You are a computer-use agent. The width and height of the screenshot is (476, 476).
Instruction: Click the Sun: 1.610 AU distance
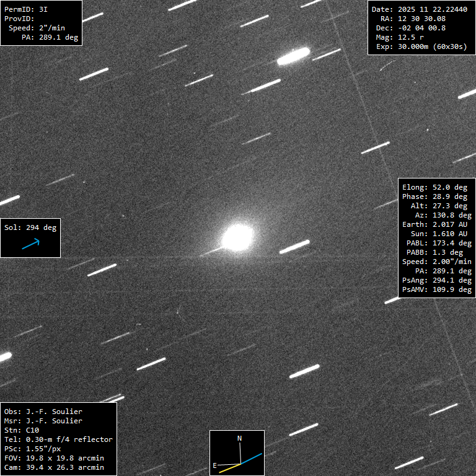tap(439, 234)
